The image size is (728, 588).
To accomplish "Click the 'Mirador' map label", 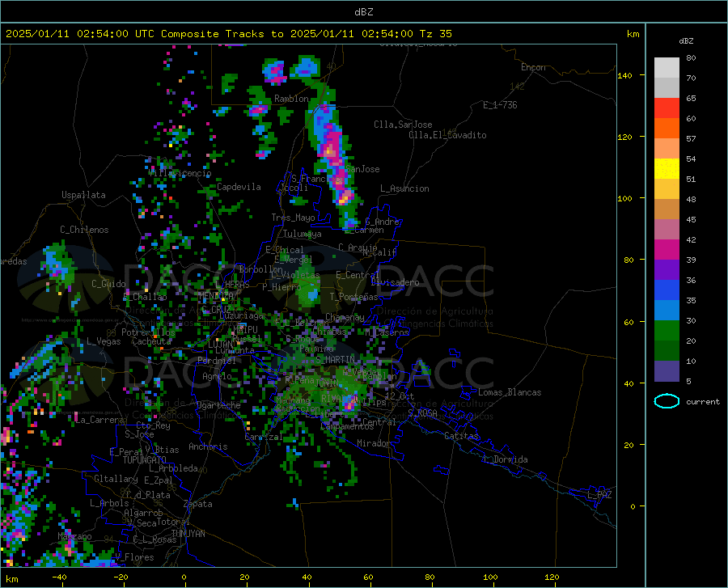I will point(374,443).
